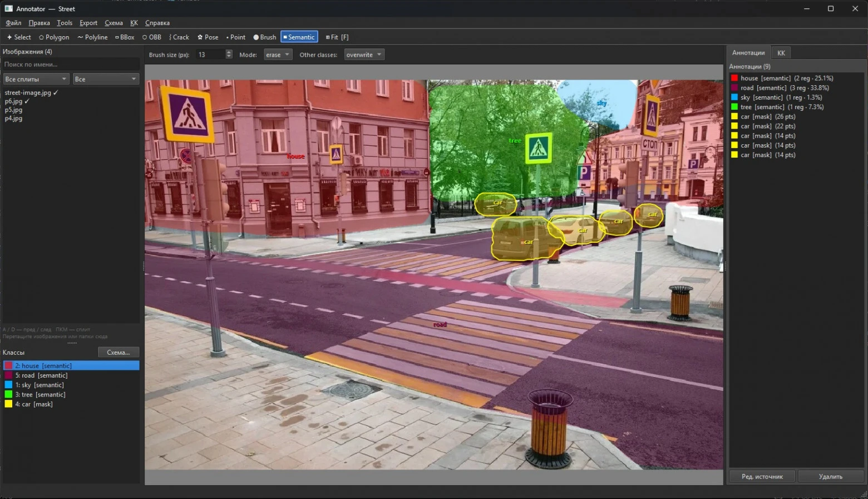This screenshot has width=868, height=499.
Task: Open the Mode erase dropdown
Action: click(x=278, y=55)
